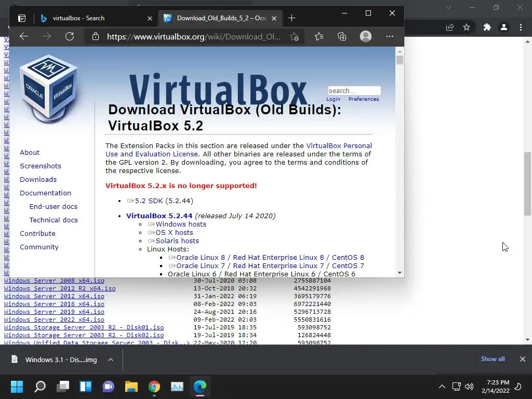The image size is (532, 399).
Task: Reload the VirtualBox page in Edge
Action: pyautogui.click(x=70, y=36)
